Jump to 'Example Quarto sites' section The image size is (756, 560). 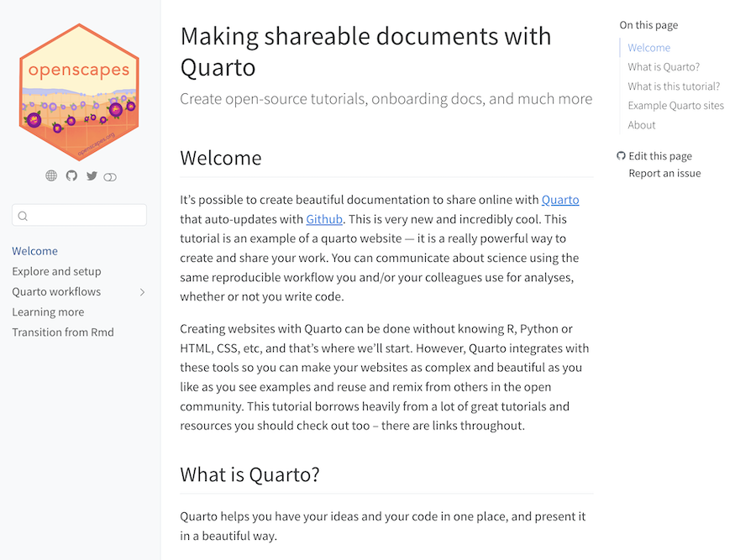(675, 106)
